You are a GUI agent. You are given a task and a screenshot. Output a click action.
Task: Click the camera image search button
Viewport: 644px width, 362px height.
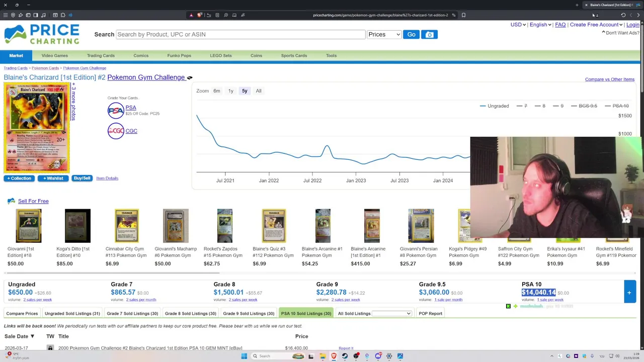tap(429, 34)
